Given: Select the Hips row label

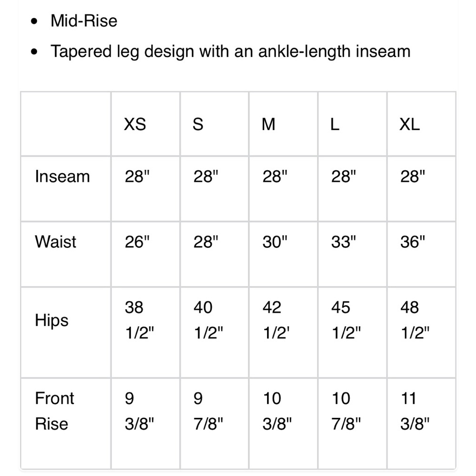Looking at the screenshot, I should tap(51, 320).
